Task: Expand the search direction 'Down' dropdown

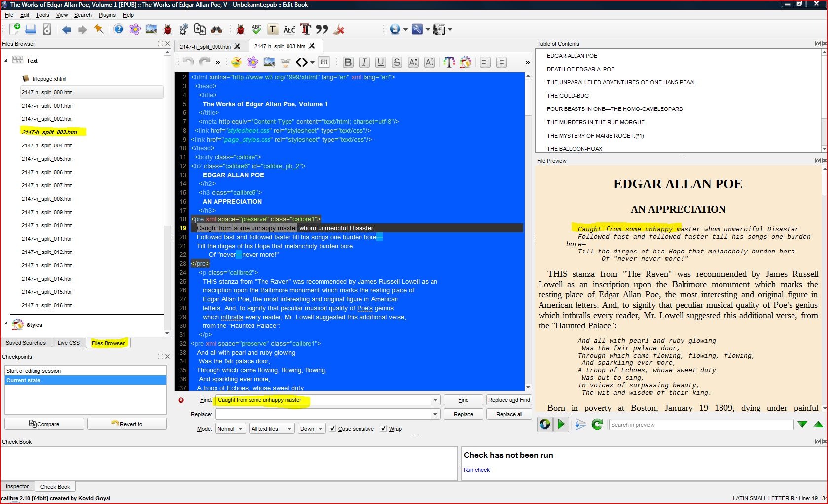Action: pos(312,429)
